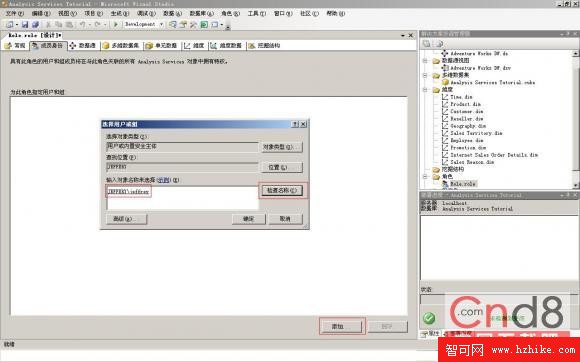This screenshot has width=580, height=362.
Task: Click the 位置 (Locations) button in dialog
Action: pos(282,168)
